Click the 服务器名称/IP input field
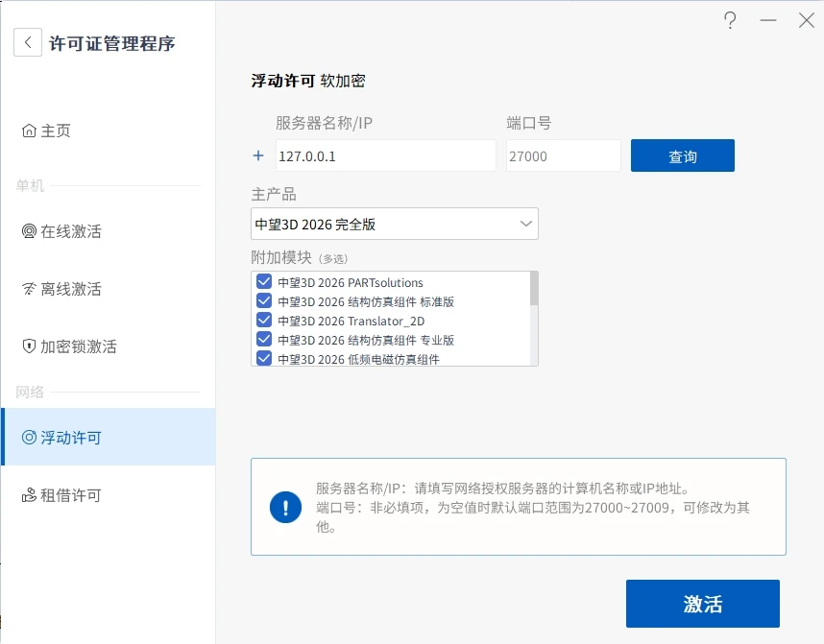 click(386, 155)
